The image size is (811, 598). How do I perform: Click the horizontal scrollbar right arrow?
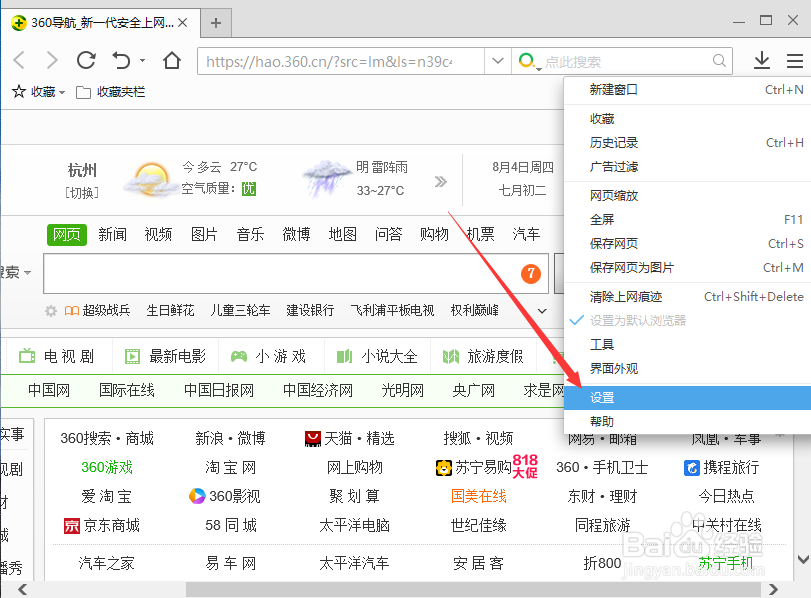tap(773, 589)
